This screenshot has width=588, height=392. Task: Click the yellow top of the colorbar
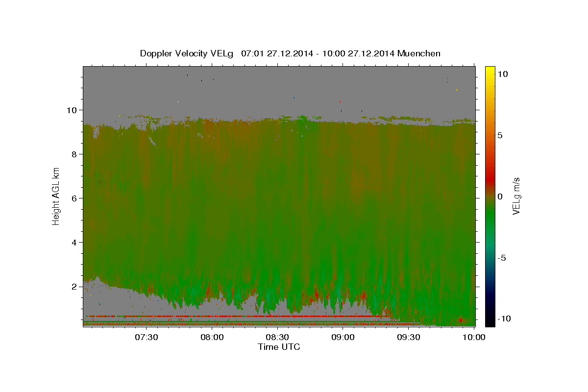[x=490, y=70]
